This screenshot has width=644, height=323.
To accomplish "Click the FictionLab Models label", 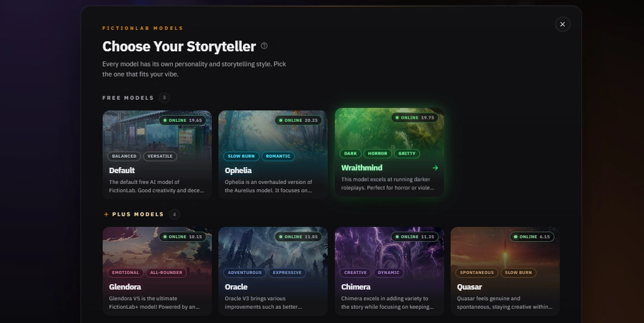I will (143, 28).
